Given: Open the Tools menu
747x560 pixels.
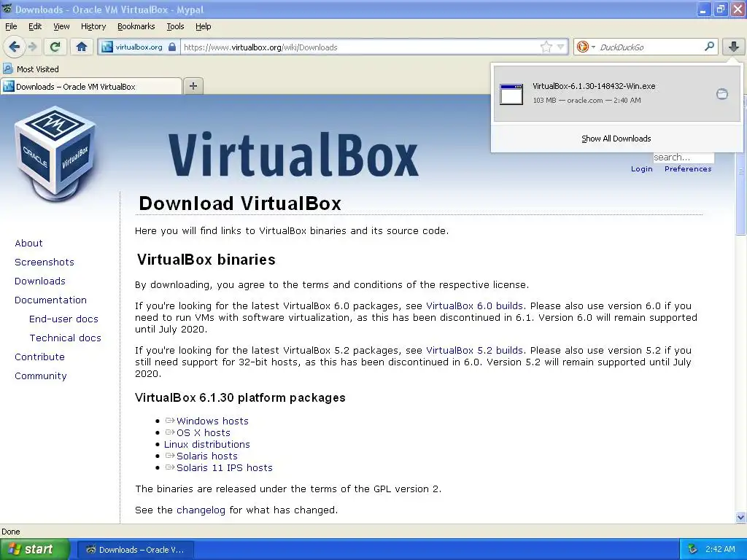Looking at the screenshot, I should click(175, 26).
